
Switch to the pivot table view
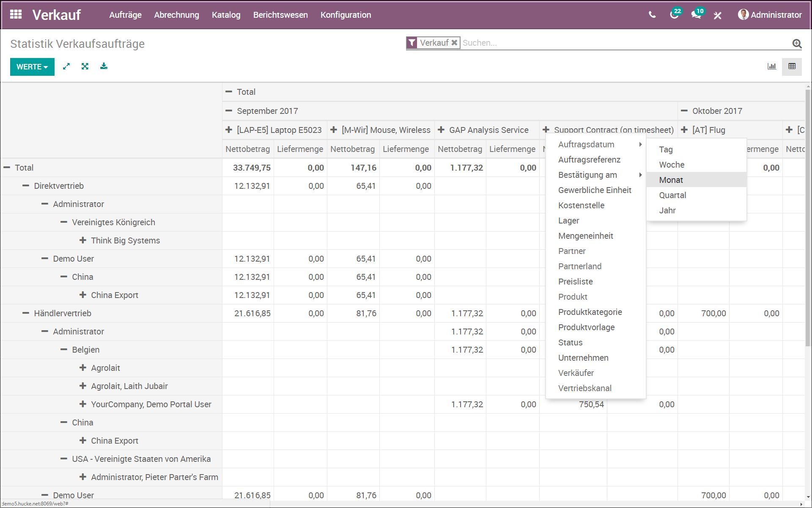[792, 66]
